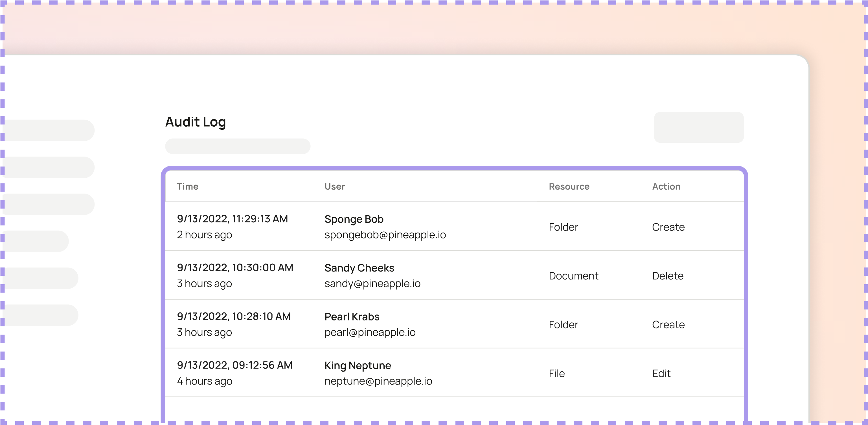Click the neptune@pineapple.io email
The width and height of the screenshot is (868, 425).
click(378, 381)
